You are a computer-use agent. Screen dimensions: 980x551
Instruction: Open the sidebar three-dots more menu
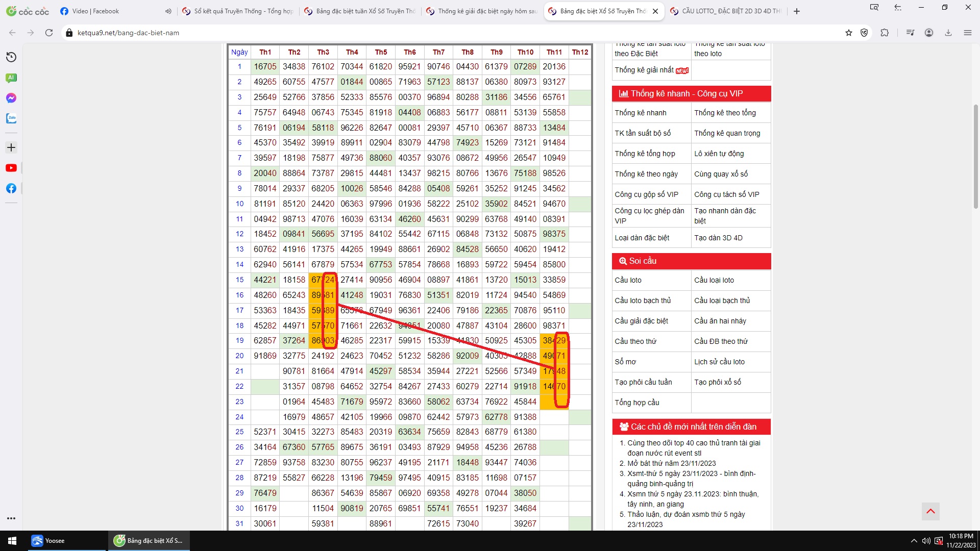11,518
